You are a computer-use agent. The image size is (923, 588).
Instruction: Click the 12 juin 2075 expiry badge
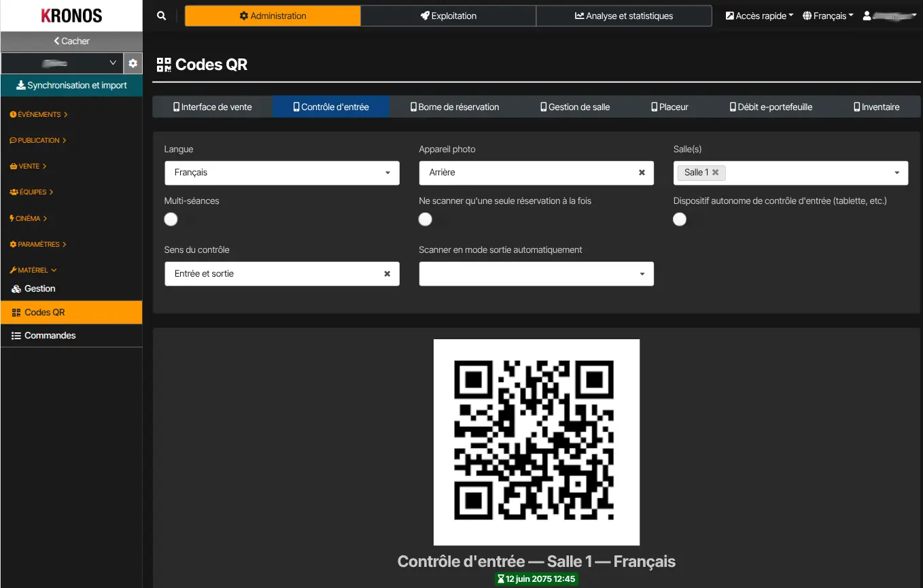[x=536, y=579]
